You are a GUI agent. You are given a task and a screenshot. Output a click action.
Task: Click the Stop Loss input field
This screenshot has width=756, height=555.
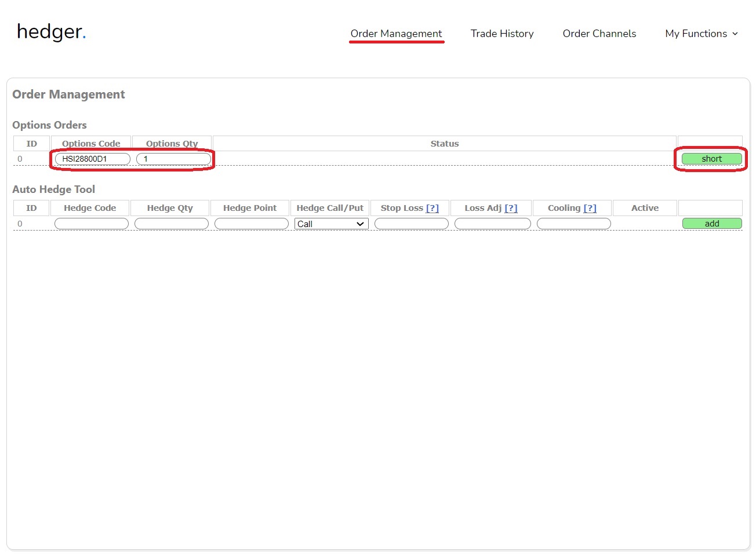click(411, 224)
